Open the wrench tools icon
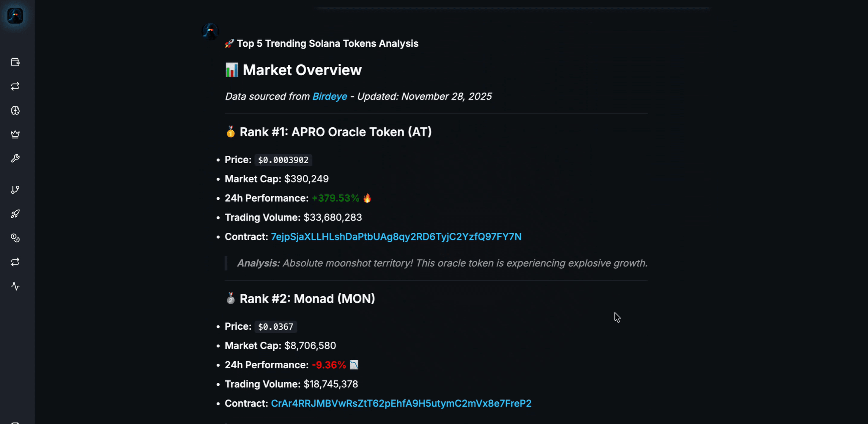 15,159
